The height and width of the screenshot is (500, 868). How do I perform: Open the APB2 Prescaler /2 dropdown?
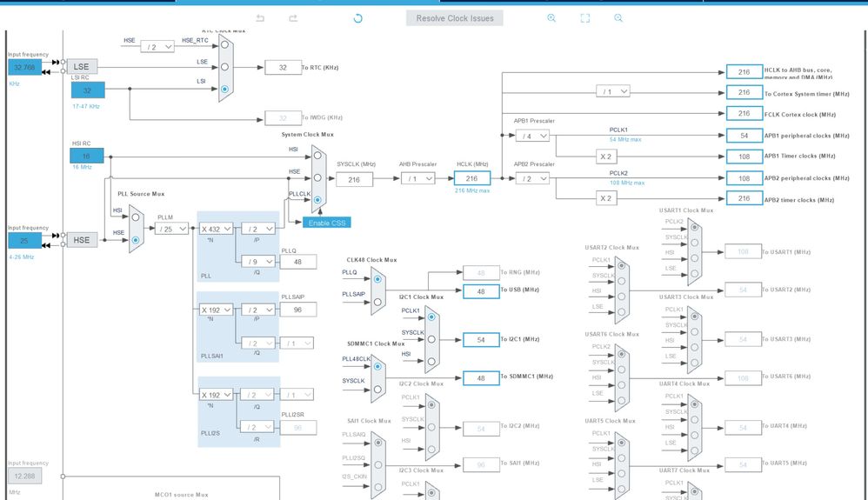coord(532,178)
